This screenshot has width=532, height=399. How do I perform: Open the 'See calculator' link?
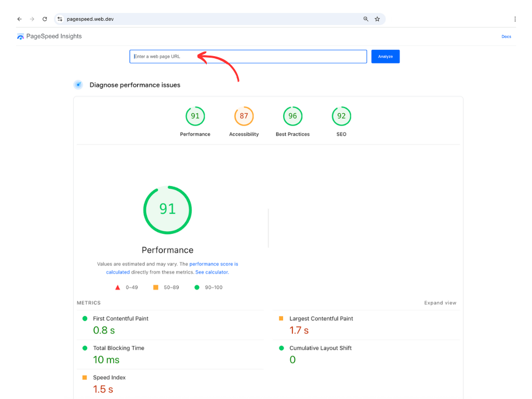pyautogui.click(x=212, y=272)
